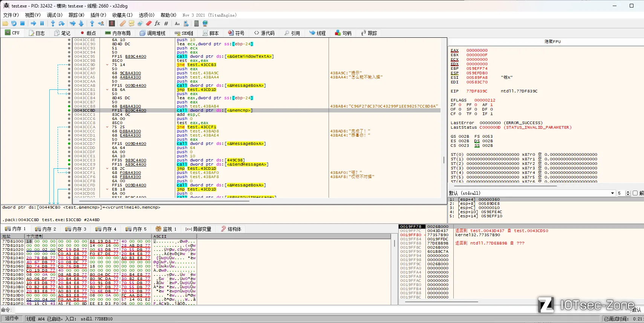Open the 文件(F) menu
The width and height of the screenshot is (644, 323).
click(x=11, y=15)
